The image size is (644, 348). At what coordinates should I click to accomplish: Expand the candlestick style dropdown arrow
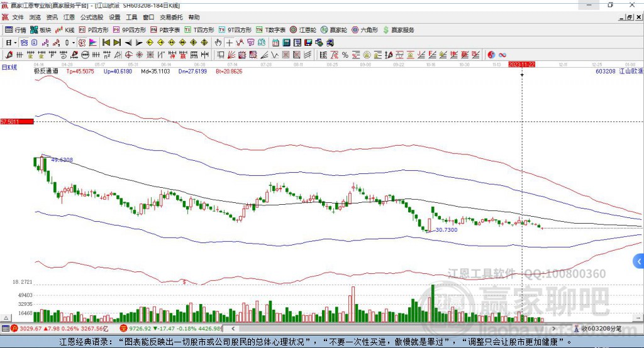tap(74, 43)
